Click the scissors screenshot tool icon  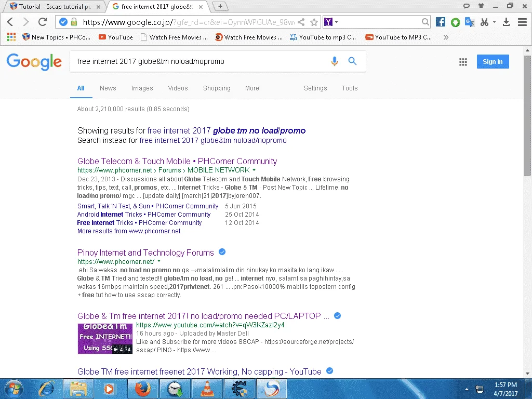pos(485,22)
